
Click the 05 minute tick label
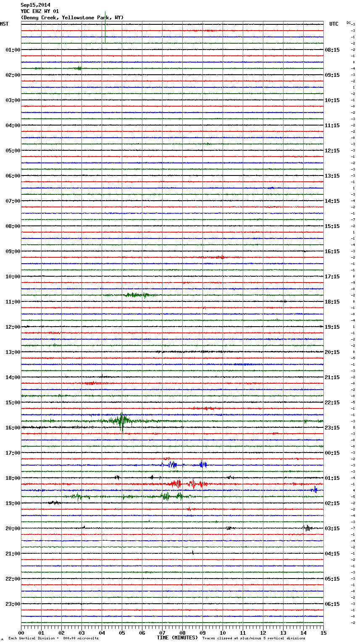click(122, 633)
